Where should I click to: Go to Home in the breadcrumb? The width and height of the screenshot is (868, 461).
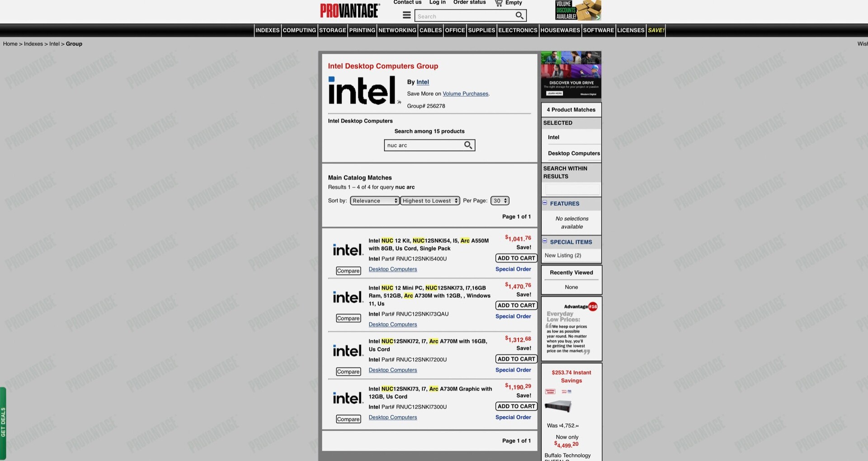pyautogui.click(x=10, y=44)
